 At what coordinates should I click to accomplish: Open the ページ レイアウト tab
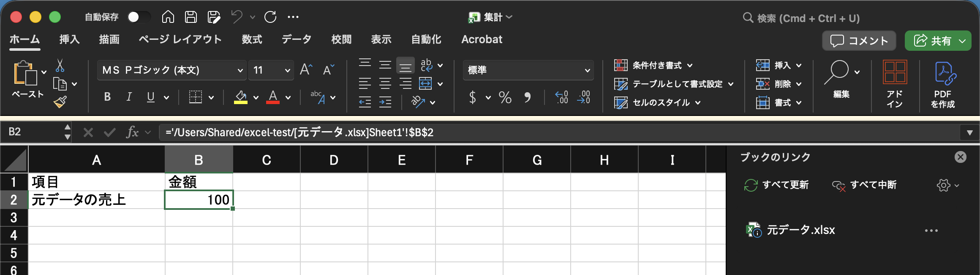180,39
